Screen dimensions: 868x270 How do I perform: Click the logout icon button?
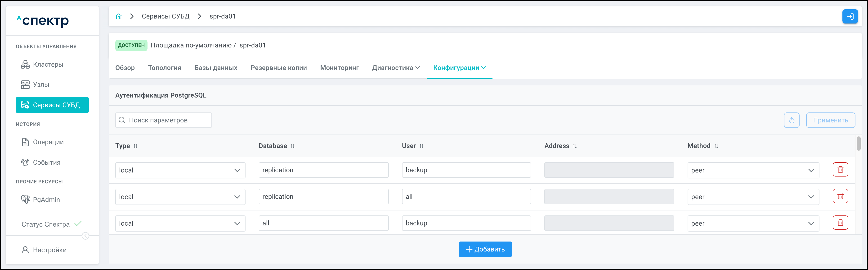pos(850,17)
